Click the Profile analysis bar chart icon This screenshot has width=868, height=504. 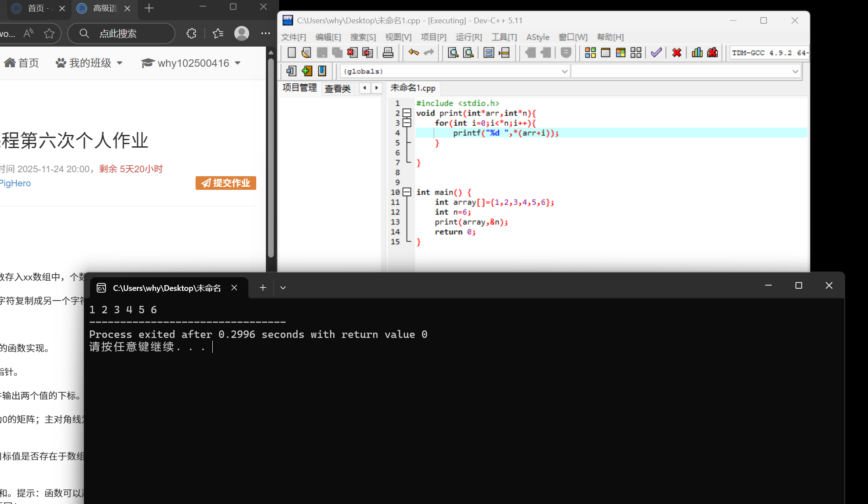pos(697,53)
